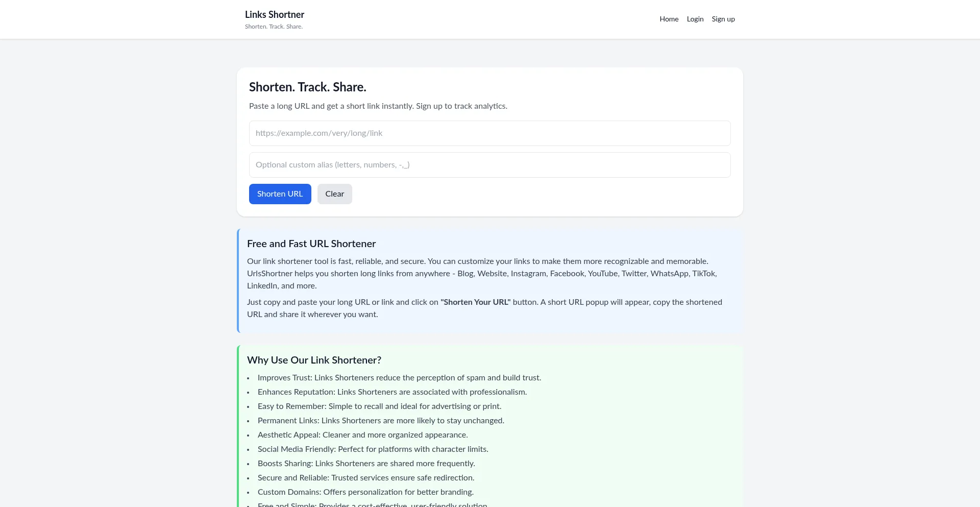This screenshot has height=507, width=980.
Task: Go to the Login page
Action: (x=695, y=19)
